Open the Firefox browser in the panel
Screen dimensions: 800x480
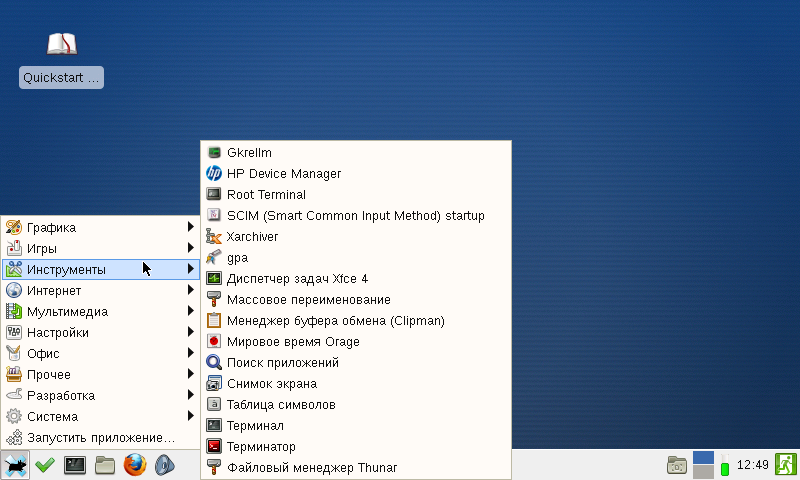pos(135,465)
